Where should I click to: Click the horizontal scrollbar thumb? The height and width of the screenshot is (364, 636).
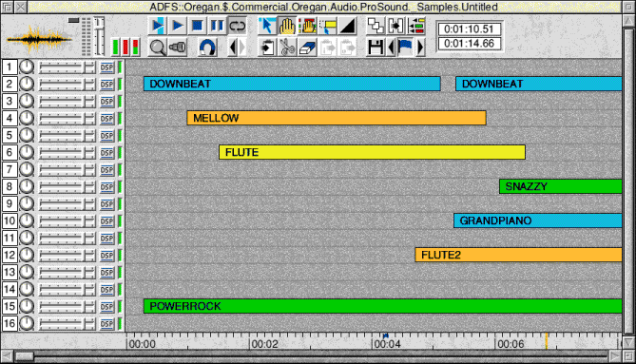(x=25, y=356)
